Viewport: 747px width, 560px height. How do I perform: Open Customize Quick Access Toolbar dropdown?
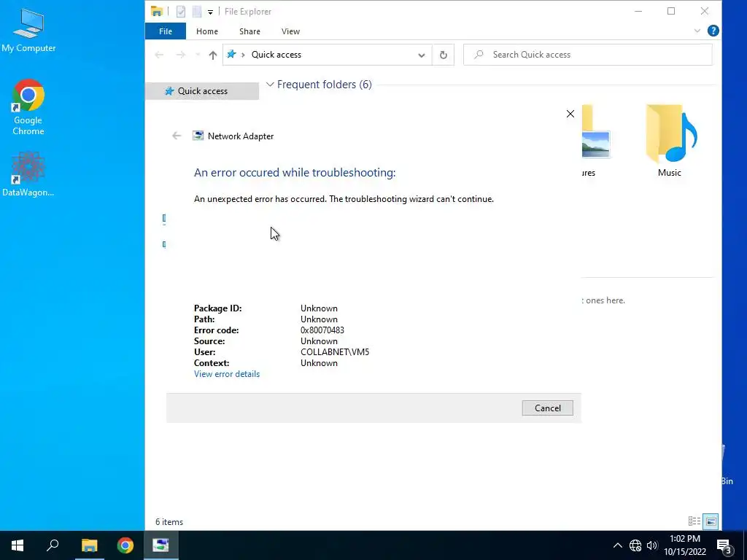[x=210, y=12]
